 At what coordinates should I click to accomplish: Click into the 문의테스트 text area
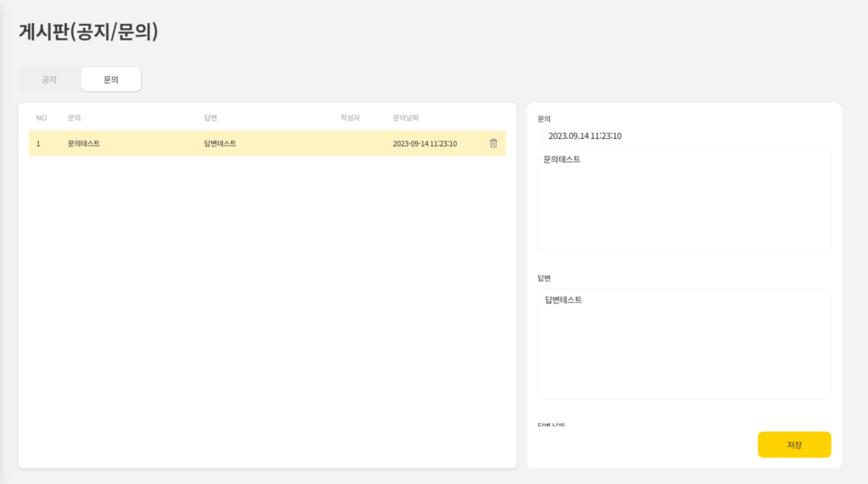pos(683,199)
